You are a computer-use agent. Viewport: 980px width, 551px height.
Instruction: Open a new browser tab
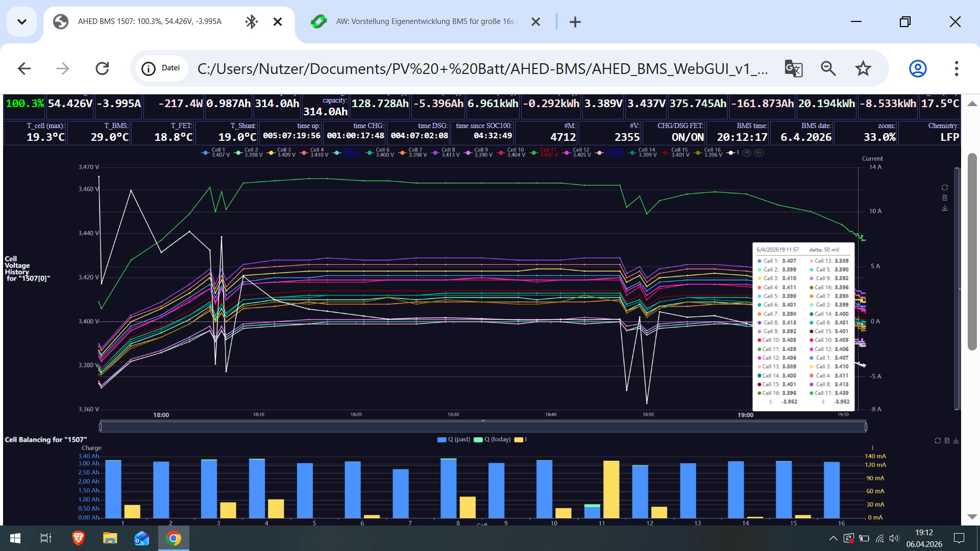pos(575,22)
